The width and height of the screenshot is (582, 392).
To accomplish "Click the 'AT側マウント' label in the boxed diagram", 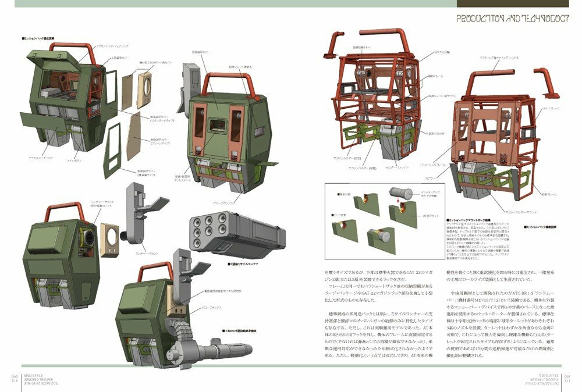I will (431, 215).
